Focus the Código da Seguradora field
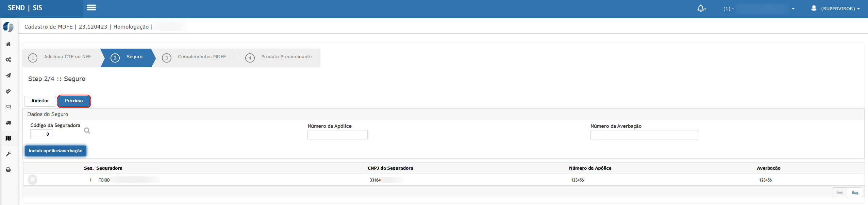 41,134
